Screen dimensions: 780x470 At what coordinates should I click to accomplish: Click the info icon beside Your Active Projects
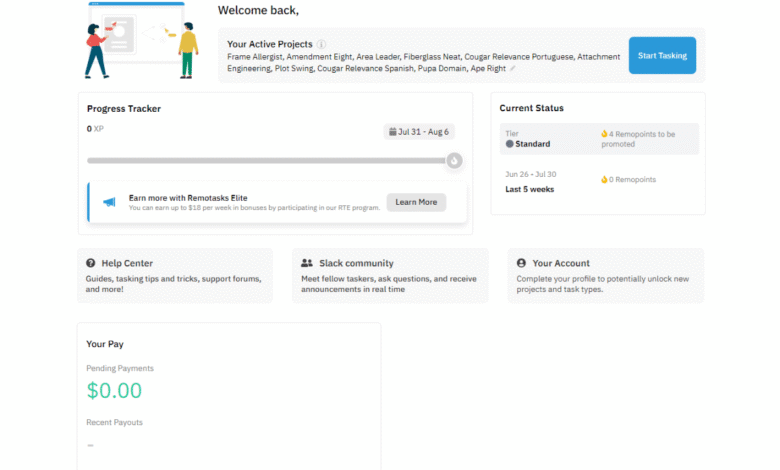(x=321, y=44)
